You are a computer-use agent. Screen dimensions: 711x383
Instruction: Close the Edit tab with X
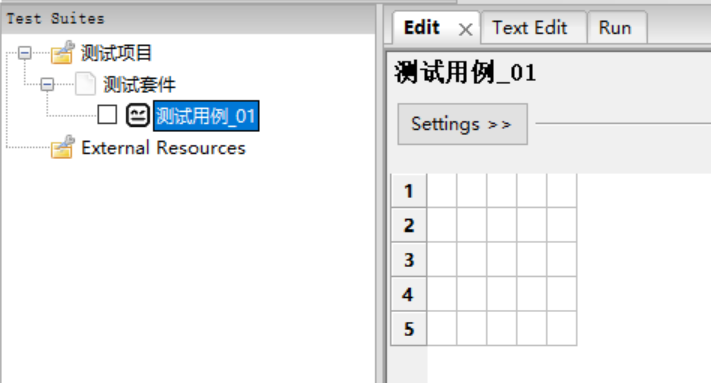click(465, 30)
